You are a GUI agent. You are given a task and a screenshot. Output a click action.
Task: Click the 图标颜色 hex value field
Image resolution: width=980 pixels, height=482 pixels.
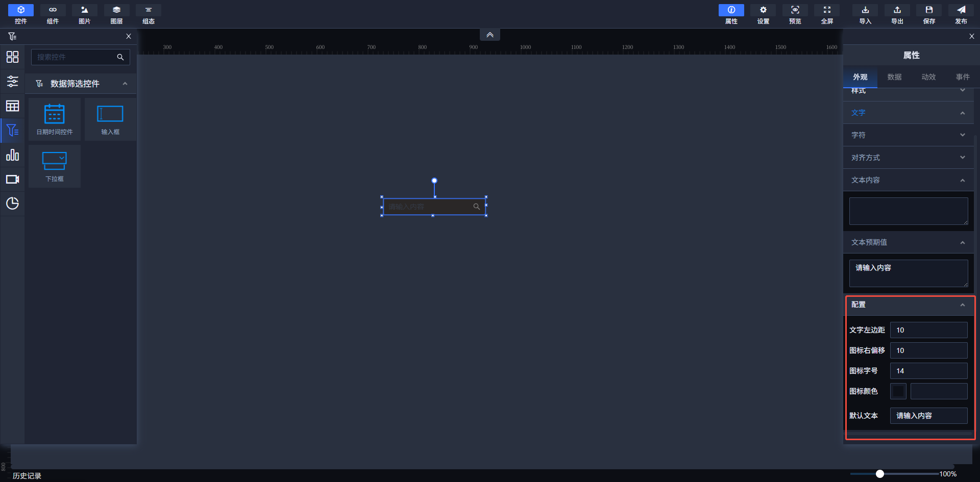coord(939,391)
